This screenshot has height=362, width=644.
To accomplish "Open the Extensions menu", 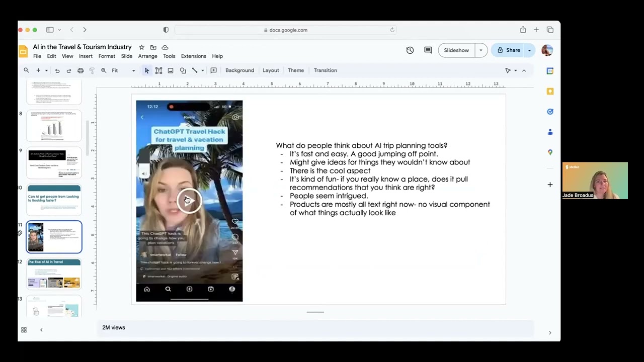I will [194, 56].
